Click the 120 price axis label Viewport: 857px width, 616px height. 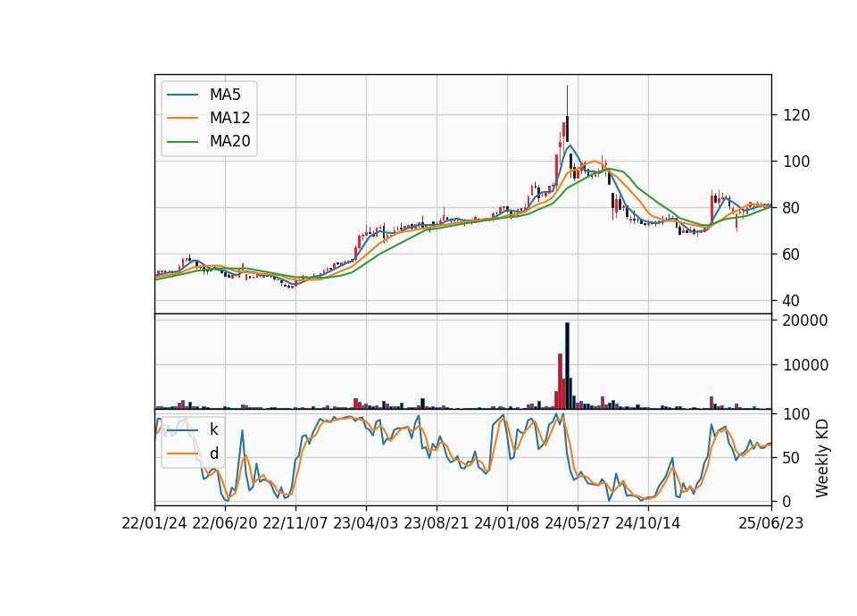point(796,115)
